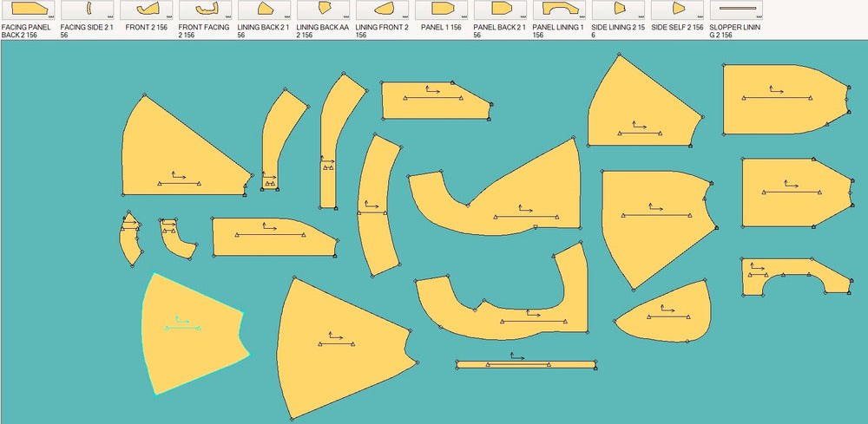Pick the SIDE SELF 2 156 piece icon
The image size is (868, 424).
pos(678,10)
